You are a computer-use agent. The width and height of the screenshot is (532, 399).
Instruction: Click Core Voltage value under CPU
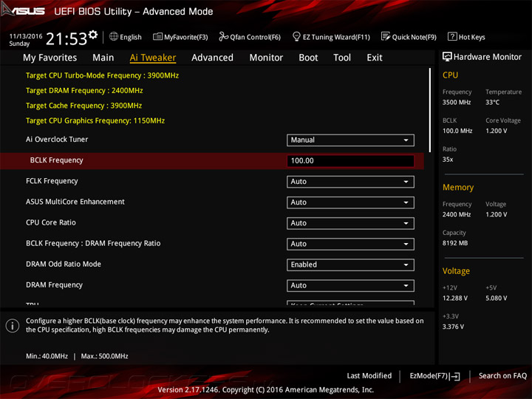point(497,131)
